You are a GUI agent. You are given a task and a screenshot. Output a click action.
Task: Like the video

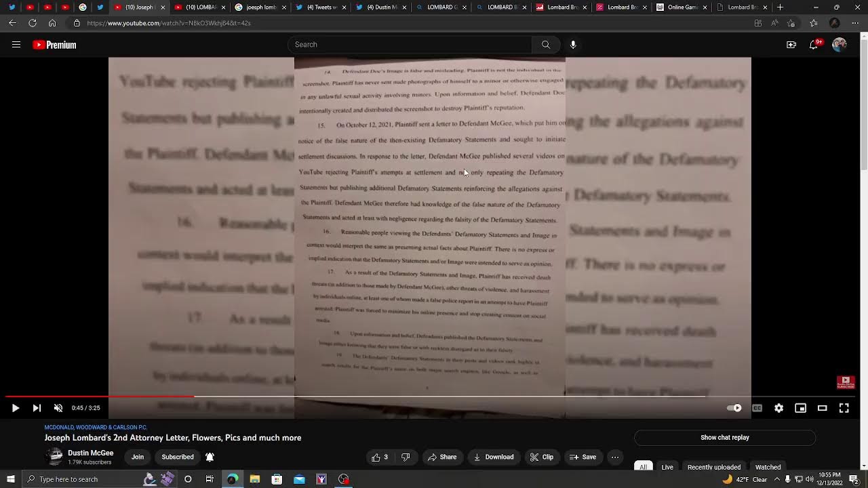click(379, 457)
